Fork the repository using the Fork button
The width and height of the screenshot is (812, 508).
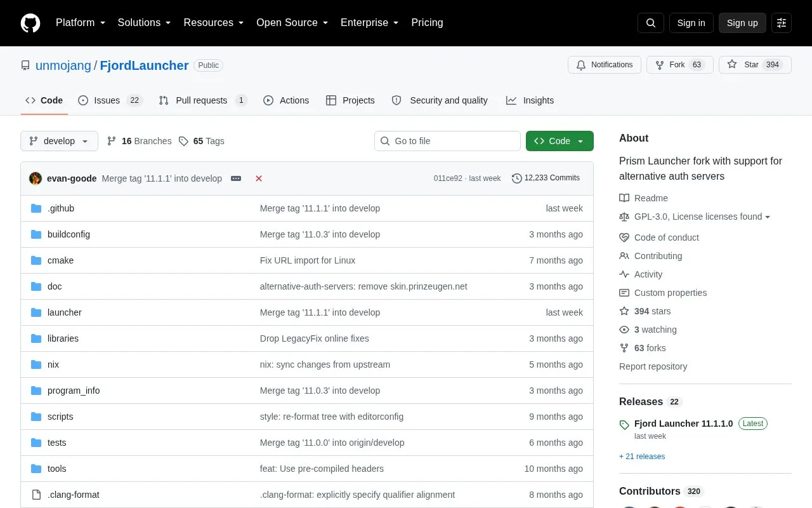point(679,65)
